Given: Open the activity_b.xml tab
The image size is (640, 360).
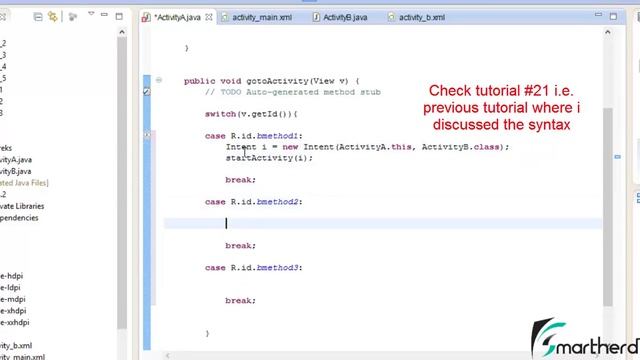Looking at the screenshot, I should coord(416,17).
